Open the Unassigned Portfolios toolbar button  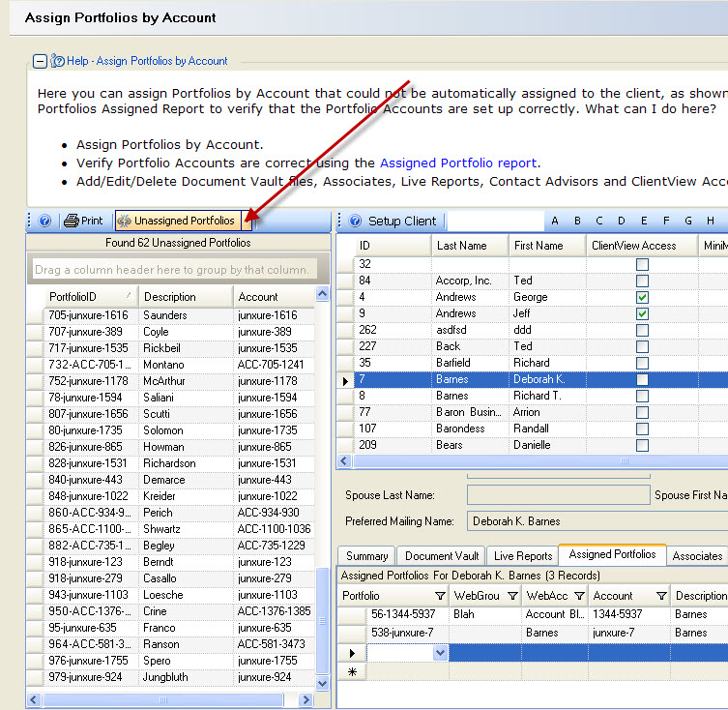176,221
